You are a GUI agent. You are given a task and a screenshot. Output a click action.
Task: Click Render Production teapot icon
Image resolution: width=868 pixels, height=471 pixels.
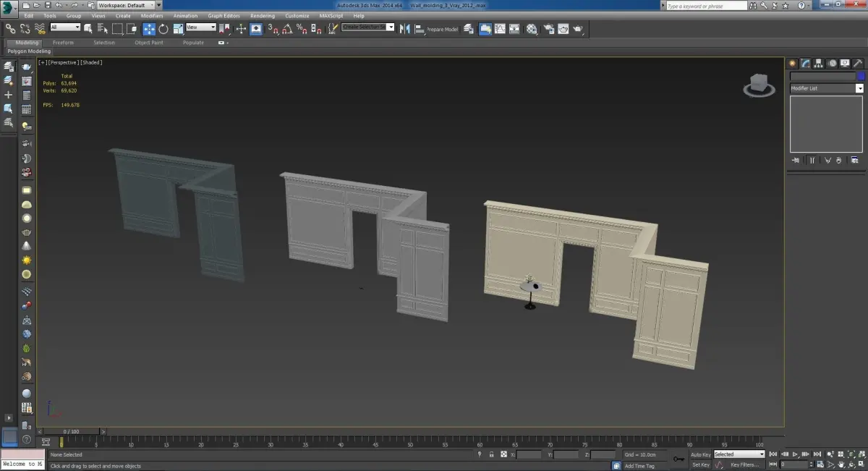[x=577, y=29]
